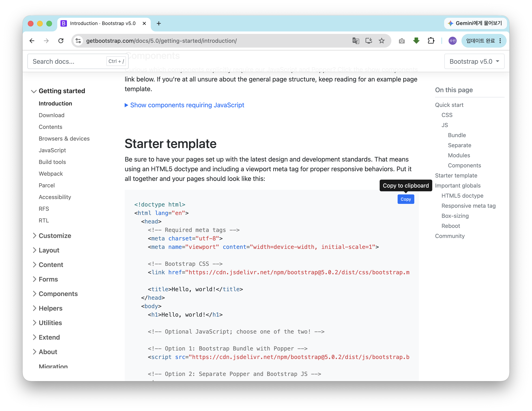
Task: Jump to Modules in page contents
Action: pyautogui.click(x=459, y=155)
